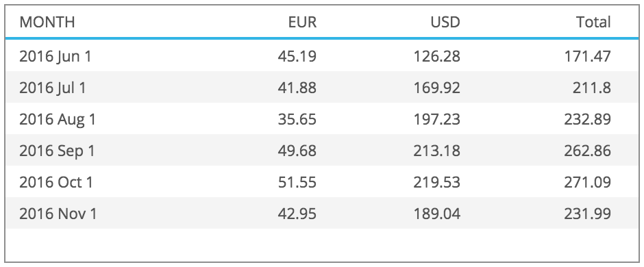Click EUR value 45.19
644x267 pixels.
297,56
